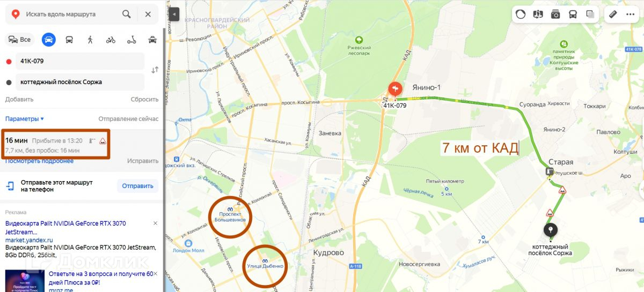Select the Все transport modes tab
The height and width of the screenshot is (292, 644).
(19, 40)
